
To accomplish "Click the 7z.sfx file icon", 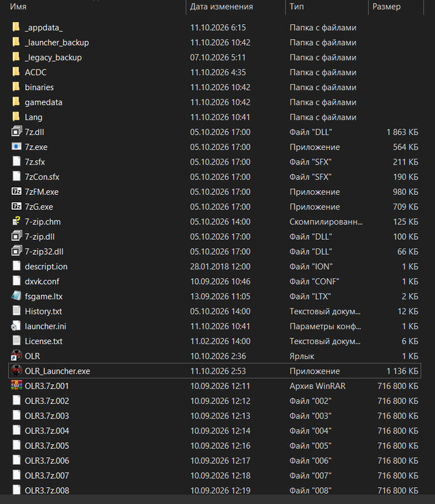I will point(16,162).
